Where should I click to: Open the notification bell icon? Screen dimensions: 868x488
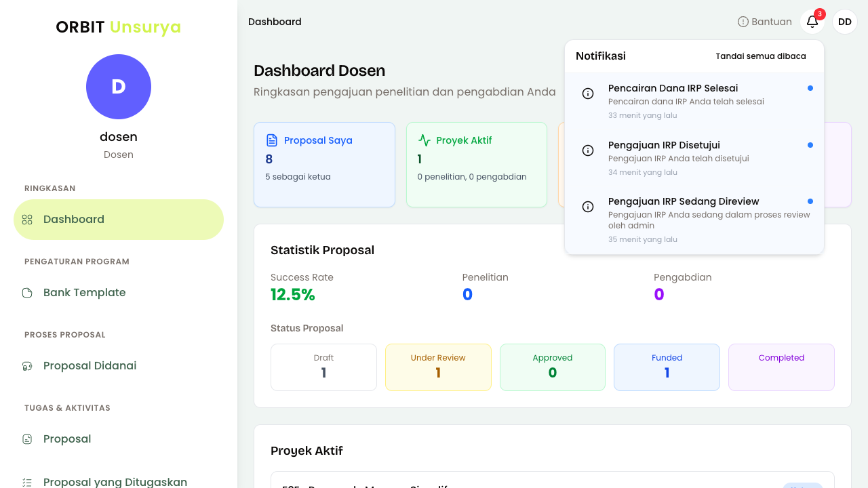[812, 22]
